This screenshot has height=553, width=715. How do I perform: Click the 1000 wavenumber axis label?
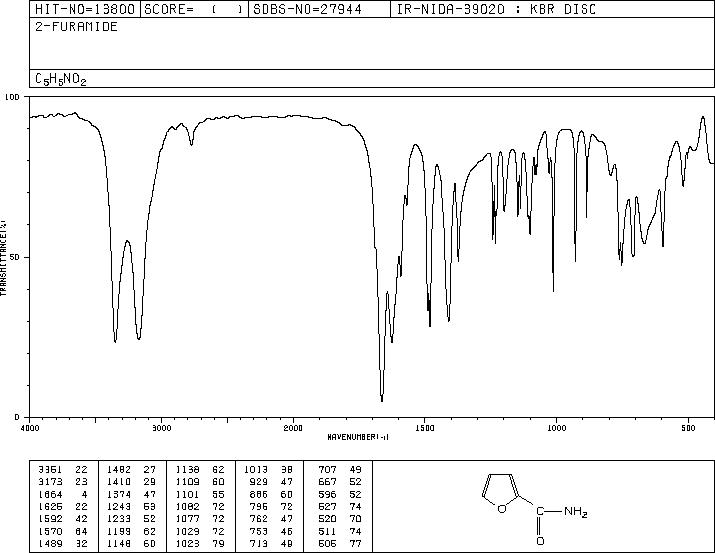tap(556, 428)
